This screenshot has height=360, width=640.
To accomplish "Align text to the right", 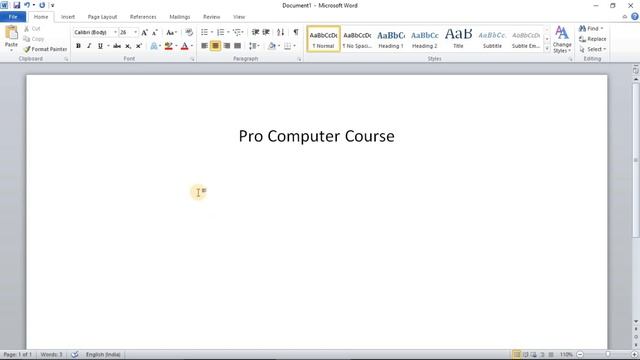I will tap(227, 46).
